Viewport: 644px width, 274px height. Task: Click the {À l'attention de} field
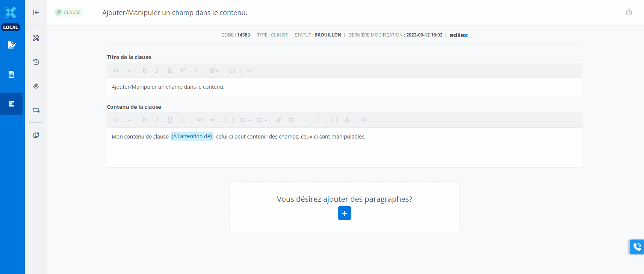click(x=192, y=136)
